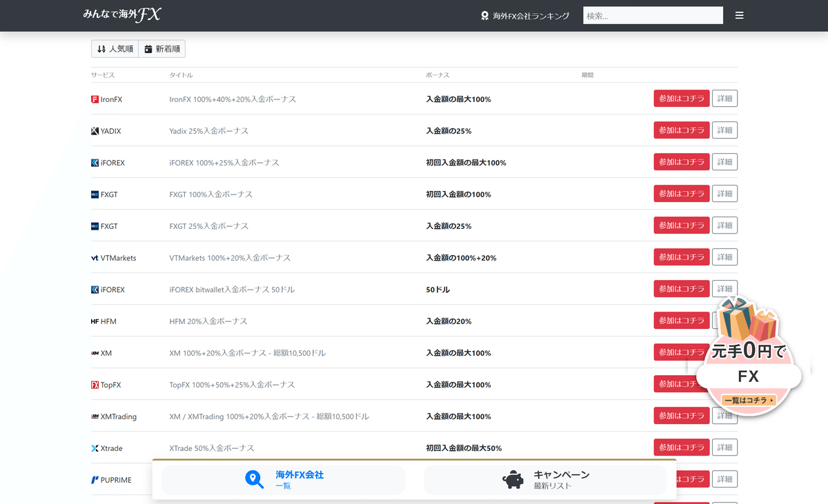This screenshot has width=828, height=504.
Task: Click the FXGT logo icon
Action: [x=95, y=194]
